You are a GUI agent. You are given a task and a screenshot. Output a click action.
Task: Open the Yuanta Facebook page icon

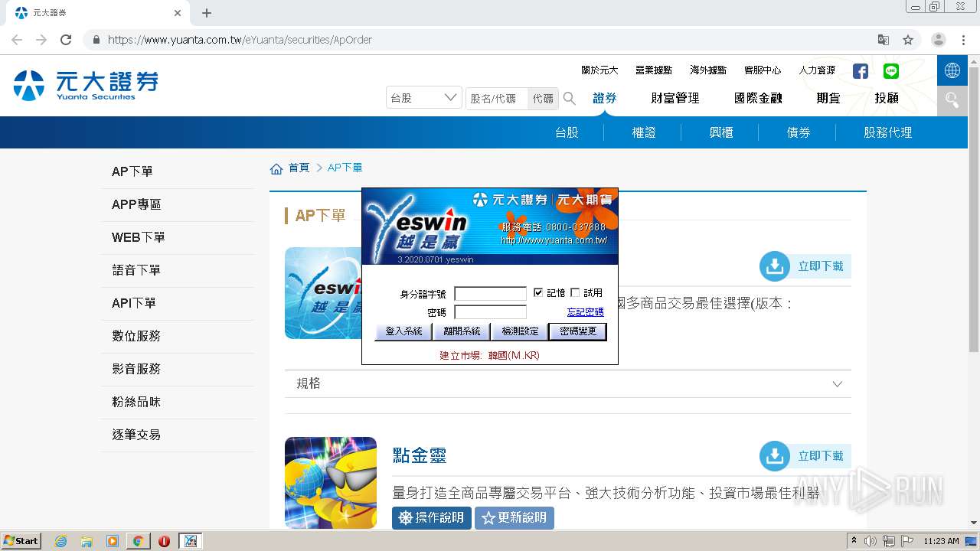click(x=861, y=71)
